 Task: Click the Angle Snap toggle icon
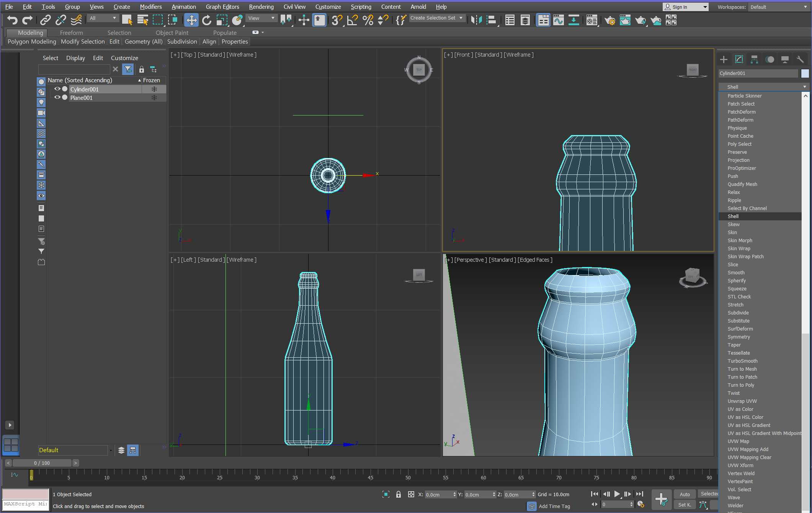coord(352,20)
